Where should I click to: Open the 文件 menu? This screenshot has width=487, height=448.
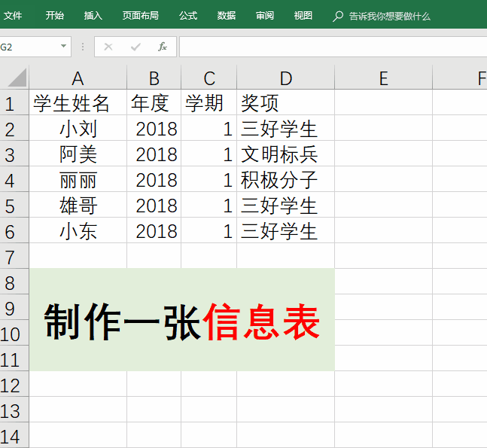coord(13,16)
